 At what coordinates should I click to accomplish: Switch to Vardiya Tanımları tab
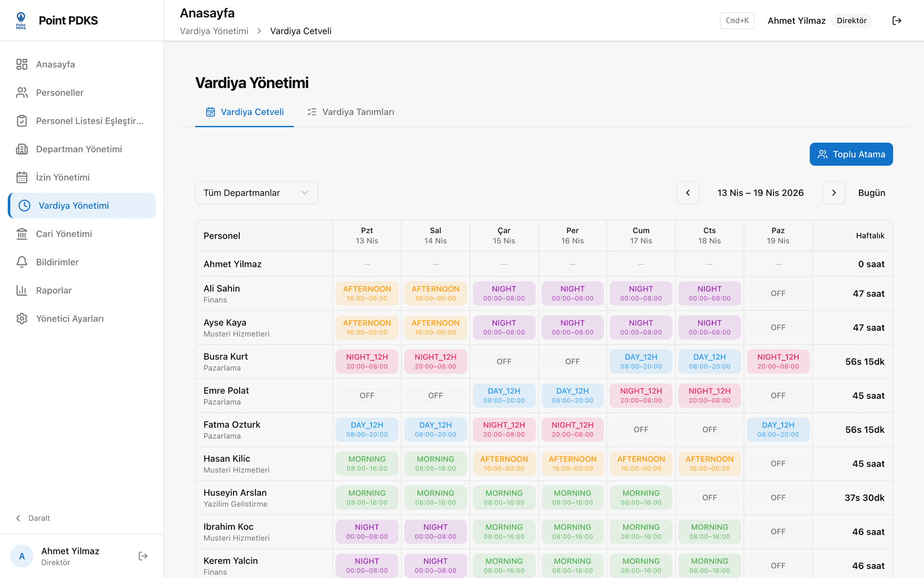click(351, 112)
